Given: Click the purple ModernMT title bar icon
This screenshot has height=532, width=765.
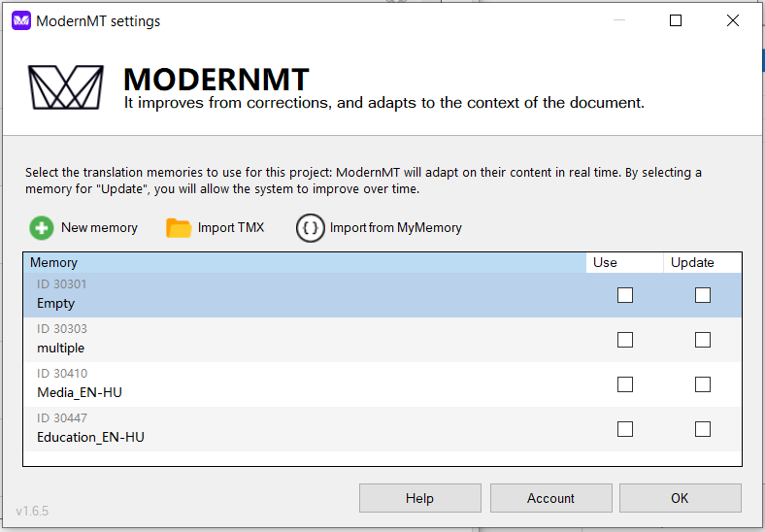Looking at the screenshot, I should pos(20,20).
